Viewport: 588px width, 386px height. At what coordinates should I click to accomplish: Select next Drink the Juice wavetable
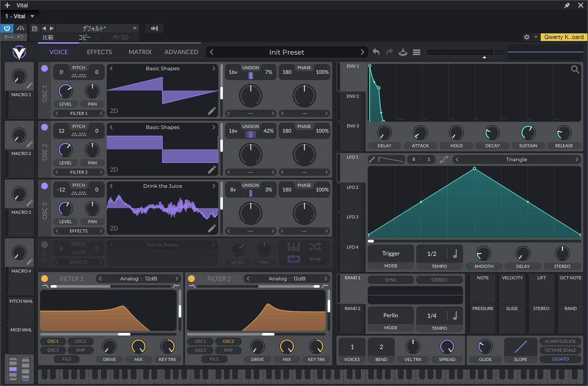point(214,186)
